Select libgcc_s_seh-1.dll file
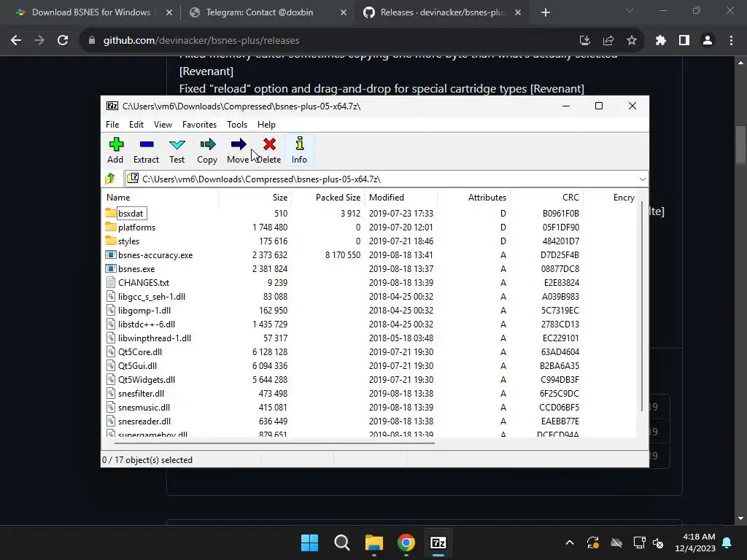The height and width of the screenshot is (560, 747). (x=152, y=296)
